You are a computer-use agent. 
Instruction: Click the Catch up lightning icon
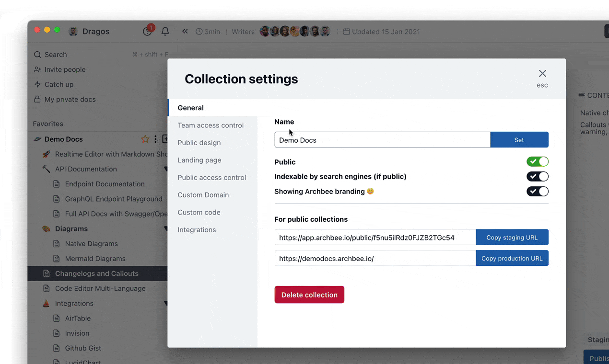coord(37,84)
